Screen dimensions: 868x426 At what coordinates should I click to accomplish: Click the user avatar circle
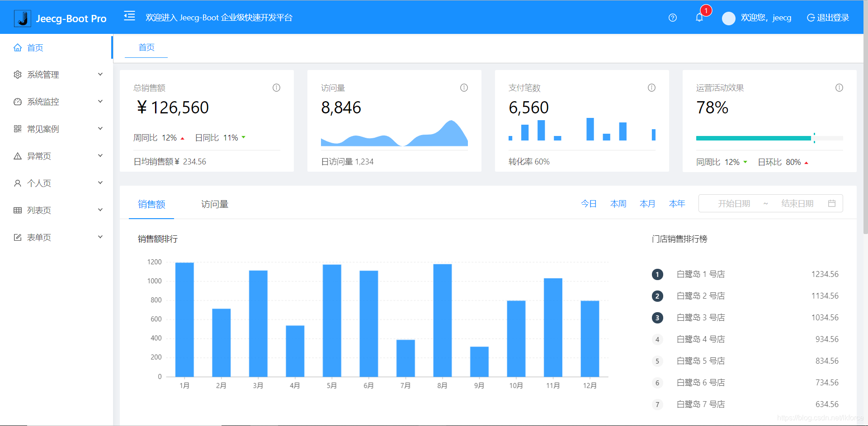(729, 18)
